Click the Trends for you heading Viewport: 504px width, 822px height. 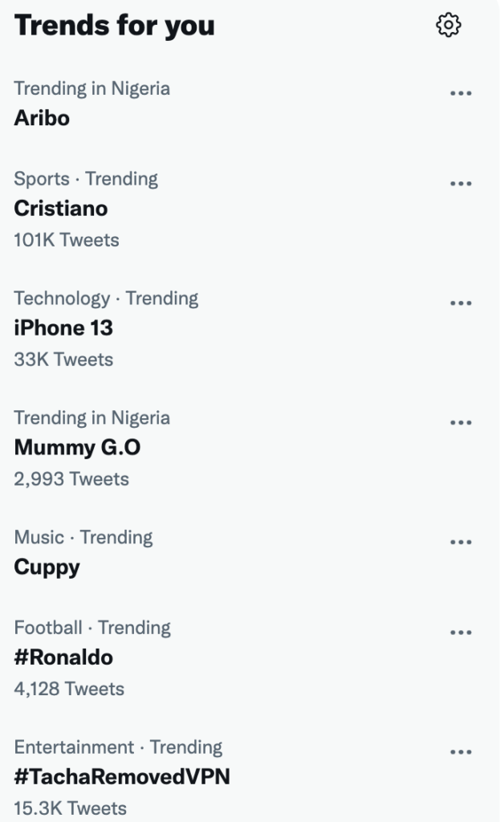coord(115,26)
